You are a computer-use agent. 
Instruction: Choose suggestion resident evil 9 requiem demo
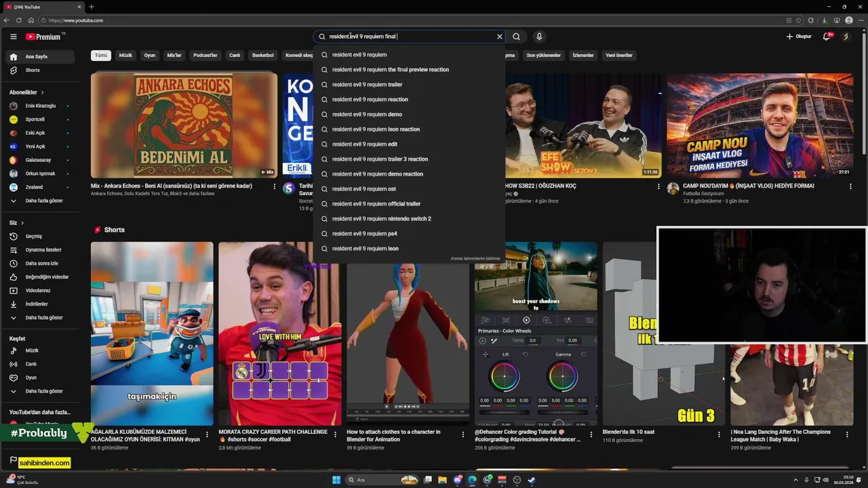coord(410,115)
